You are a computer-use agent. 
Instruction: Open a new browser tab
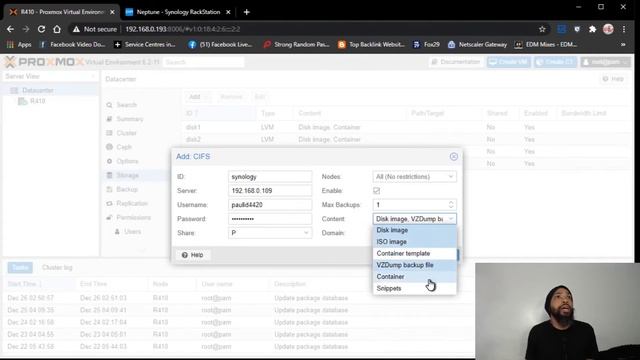[x=246, y=12]
